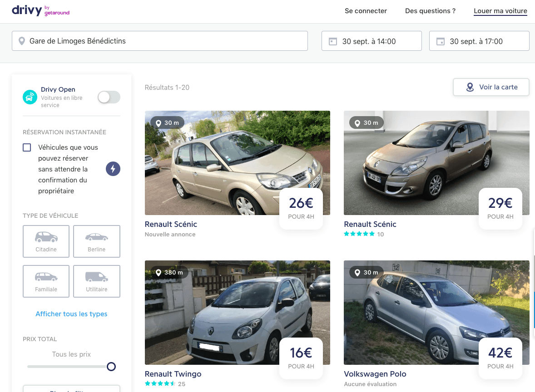Open Louer ma voiture in the header
Image resolution: width=535 pixels, height=392 pixels.
(x=500, y=11)
